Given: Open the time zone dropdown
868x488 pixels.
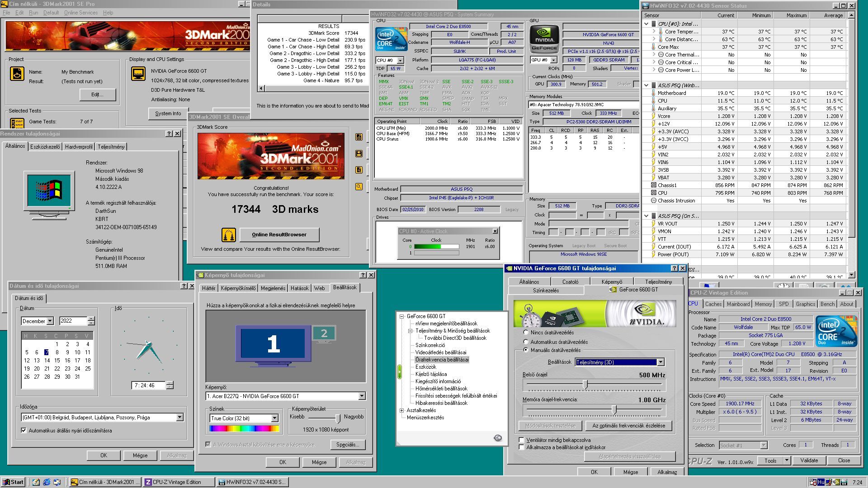Looking at the screenshot, I should [179, 417].
